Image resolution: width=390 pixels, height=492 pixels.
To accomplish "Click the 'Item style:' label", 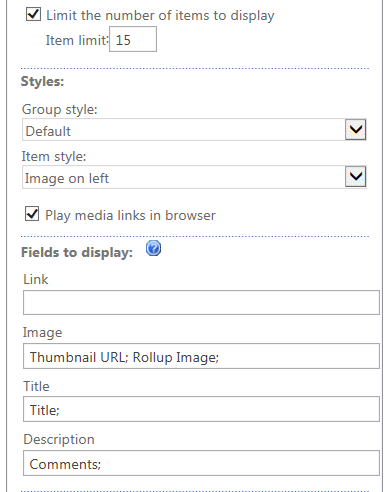I will tap(54, 156).
